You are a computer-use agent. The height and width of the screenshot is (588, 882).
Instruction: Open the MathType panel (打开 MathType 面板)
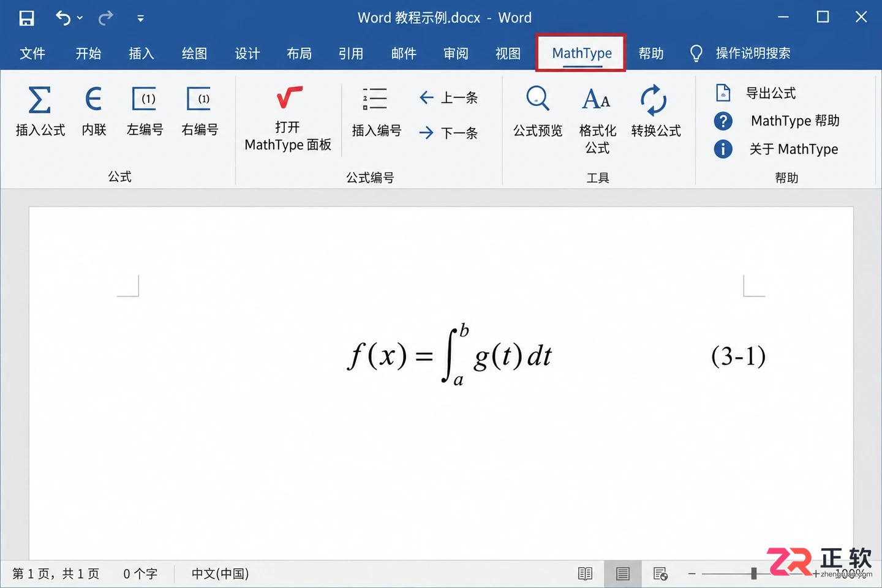point(288,119)
